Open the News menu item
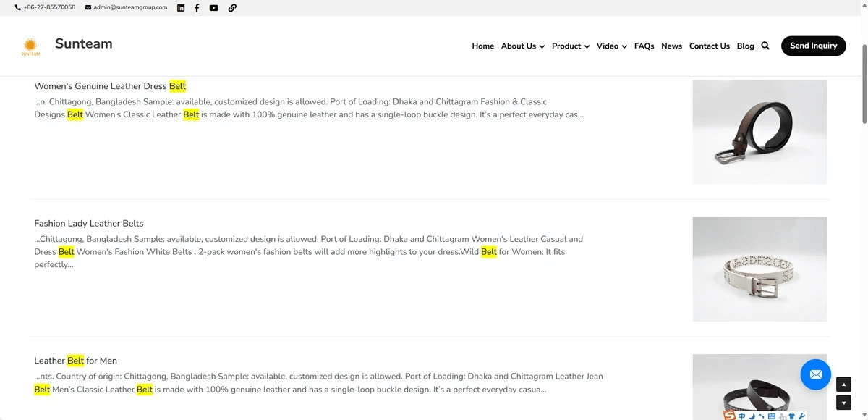Image resolution: width=868 pixels, height=420 pixels. pos(672,46)
